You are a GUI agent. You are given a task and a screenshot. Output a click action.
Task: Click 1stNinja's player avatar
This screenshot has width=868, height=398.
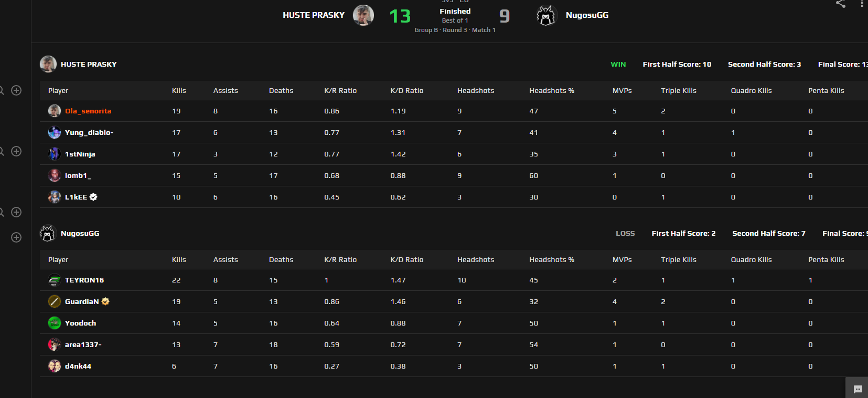pyautogui.click(x=55, y=154)
